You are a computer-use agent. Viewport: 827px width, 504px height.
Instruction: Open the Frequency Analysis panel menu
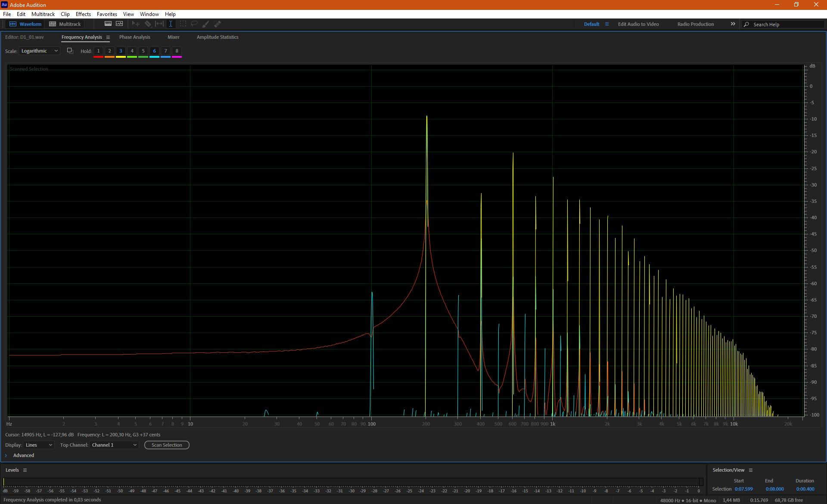click(108, 37)
